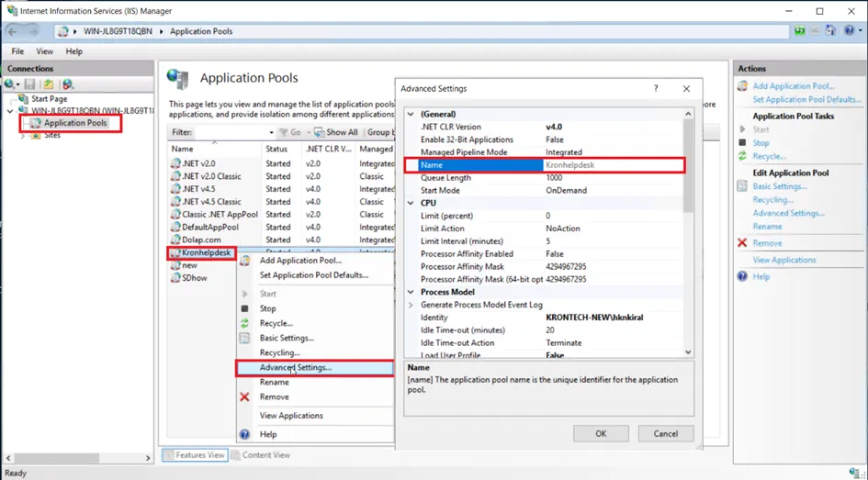Collapse the CPU section in Advanced Settings
The width and height of the screenshot is (868, 480).
(411, 203)
